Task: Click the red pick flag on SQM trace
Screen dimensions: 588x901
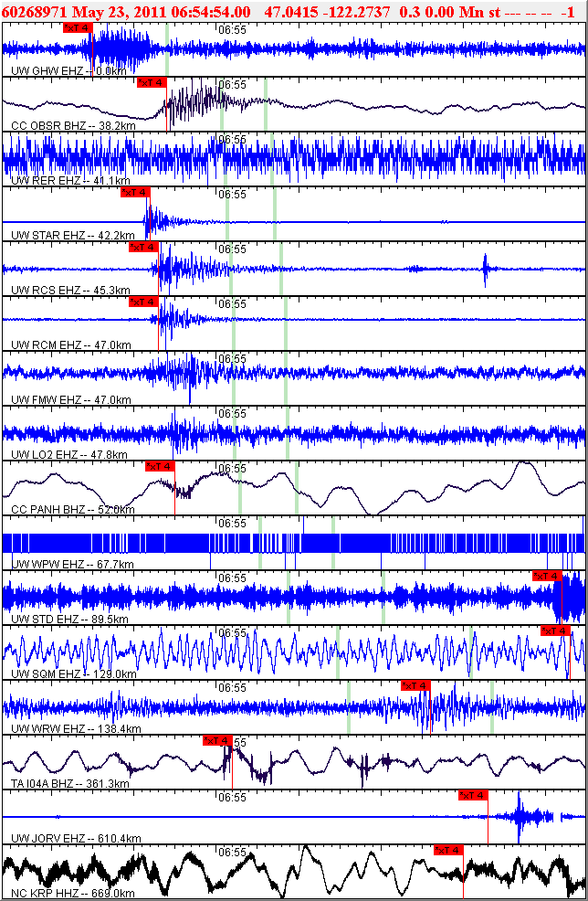Action: 555,631
